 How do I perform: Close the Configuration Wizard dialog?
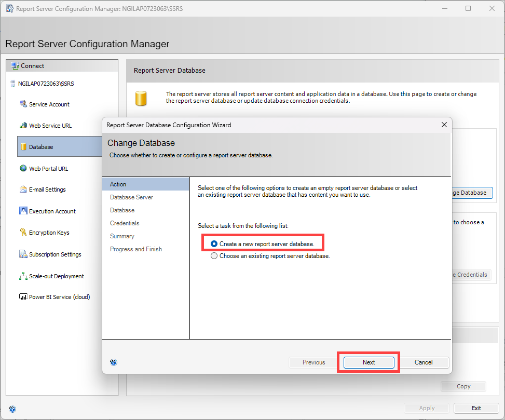tap(444, 125)
